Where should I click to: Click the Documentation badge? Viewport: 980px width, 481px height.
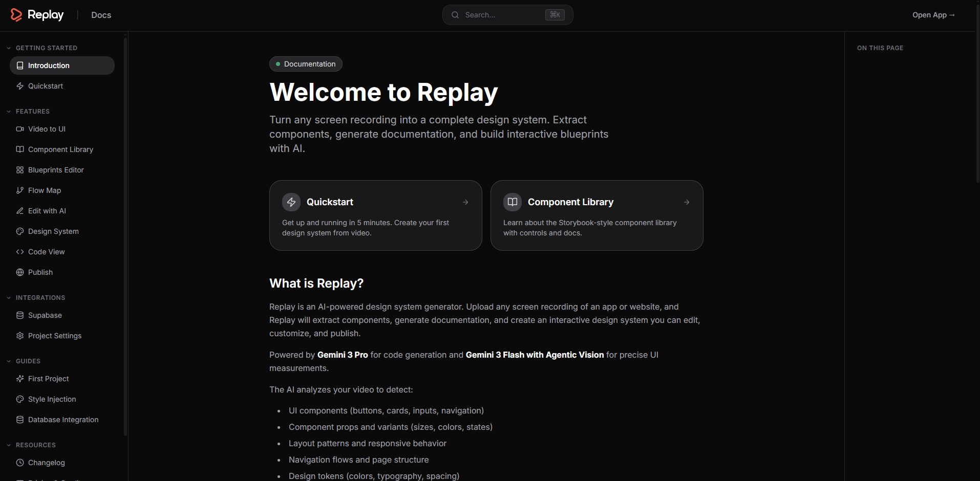(x=306, y=64)
